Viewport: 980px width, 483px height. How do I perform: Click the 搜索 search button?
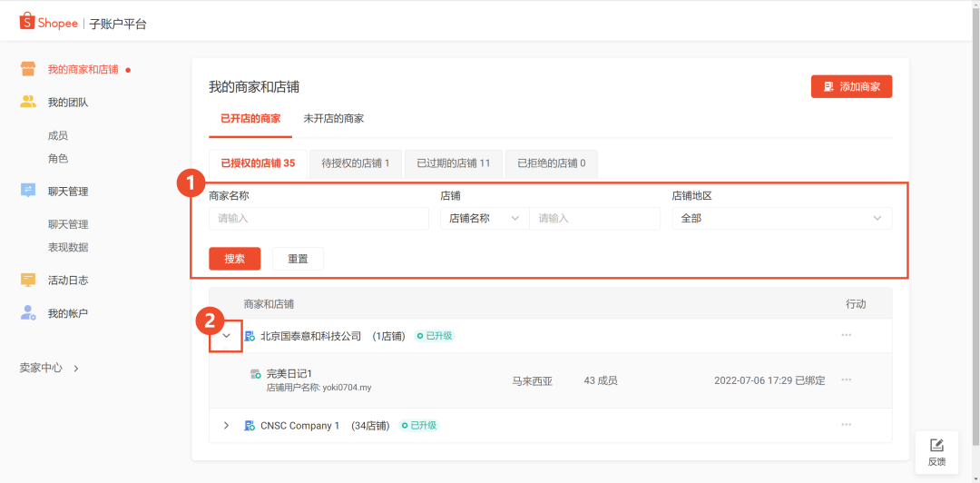pyautogui.click(x=234, y=259)
